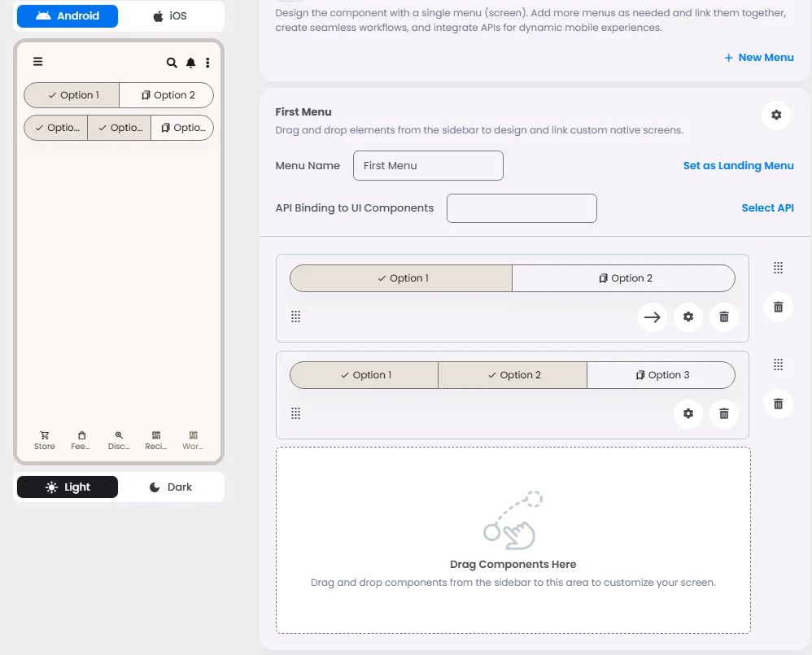This screenshot has width=812, height=655.
Task: Click arrow icon on first segmented component
Action: click(652, 317)
